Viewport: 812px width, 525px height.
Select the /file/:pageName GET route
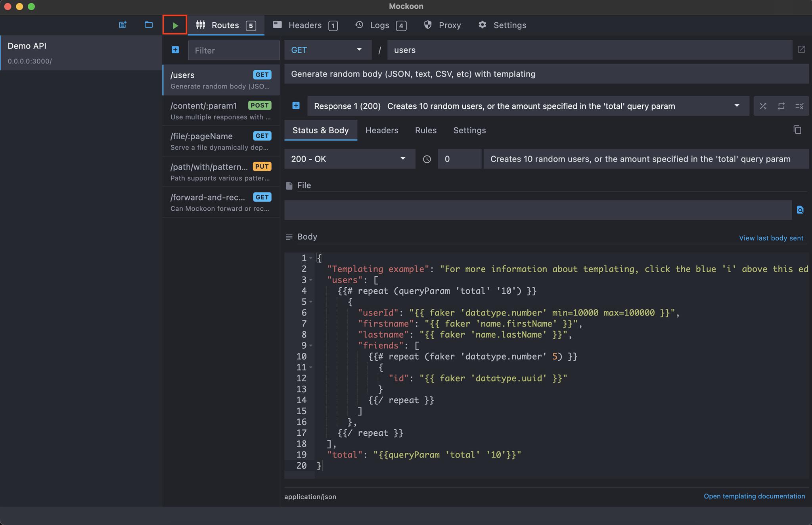tap(221, 141)
